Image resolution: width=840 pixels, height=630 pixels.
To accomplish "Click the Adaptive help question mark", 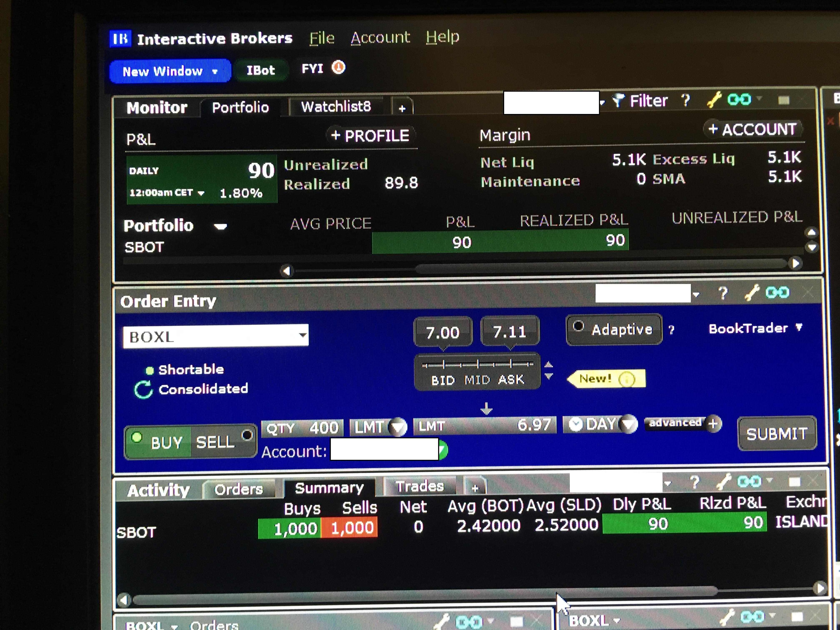I will 671,330.
